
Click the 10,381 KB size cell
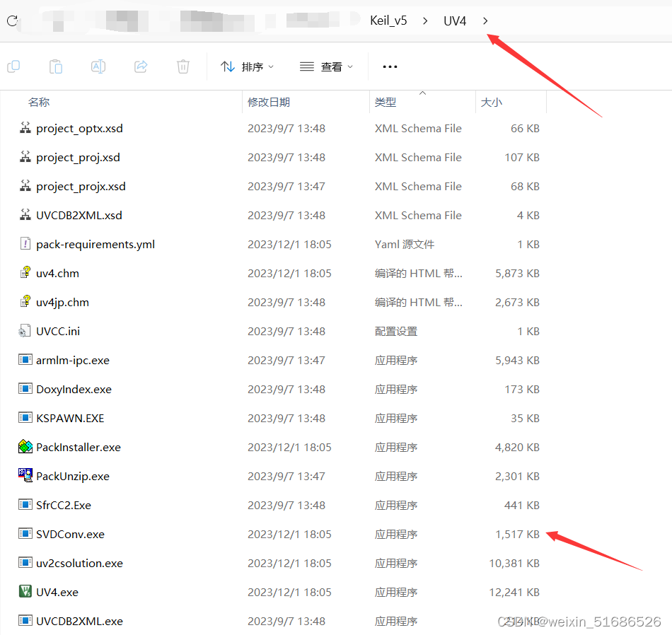pos(514,563)
